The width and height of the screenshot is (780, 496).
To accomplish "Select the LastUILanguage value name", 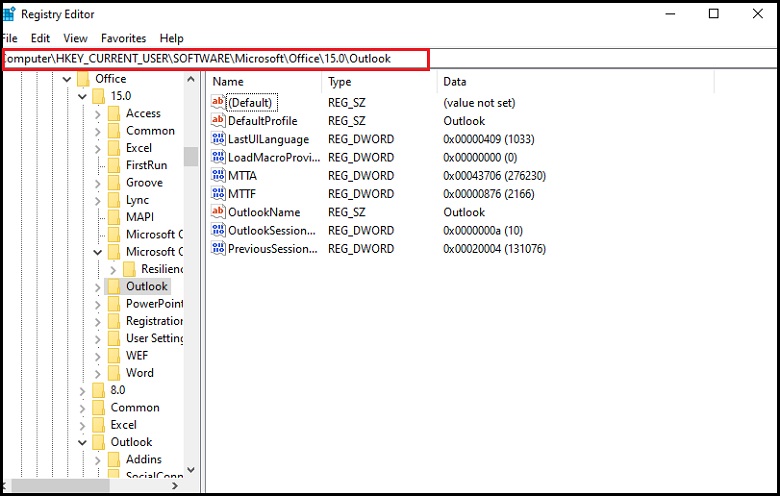I will 269,139.
